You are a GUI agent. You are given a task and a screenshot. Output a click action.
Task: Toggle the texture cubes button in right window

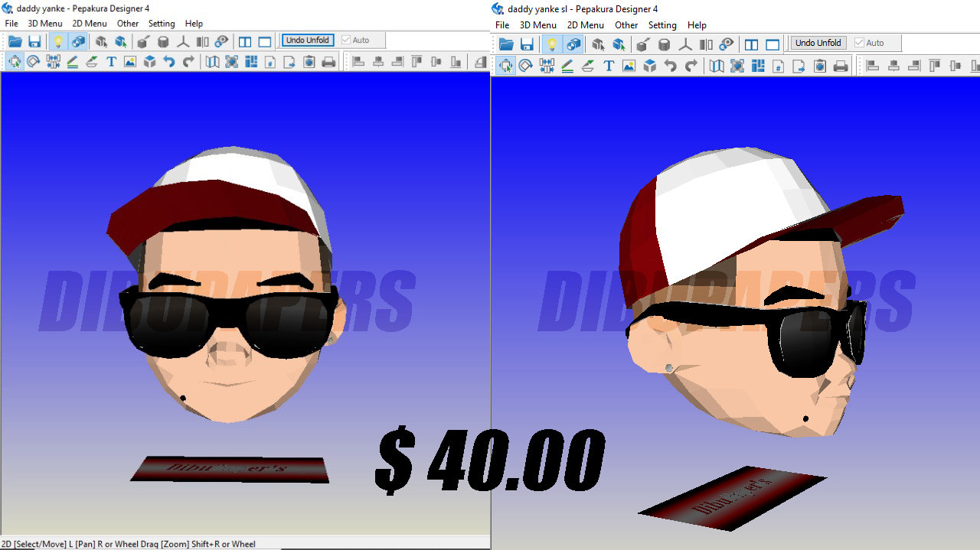pyautogui.click(x=573, y=44)
